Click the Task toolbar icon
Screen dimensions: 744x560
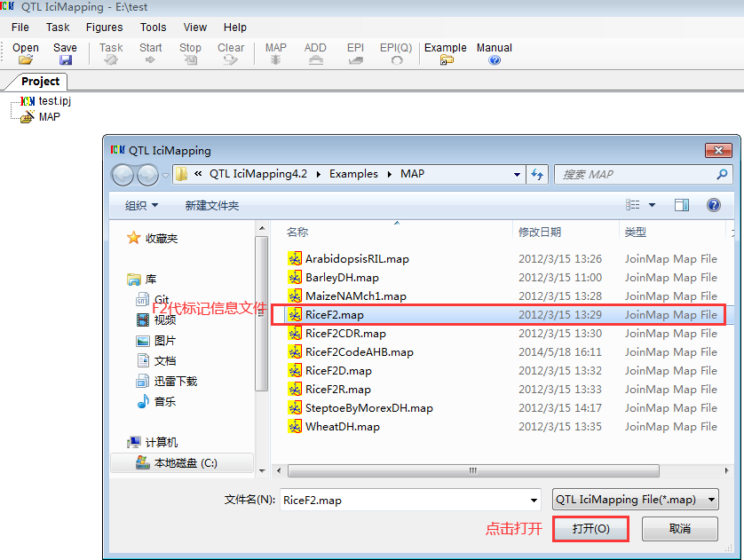[x=111, y=53]
